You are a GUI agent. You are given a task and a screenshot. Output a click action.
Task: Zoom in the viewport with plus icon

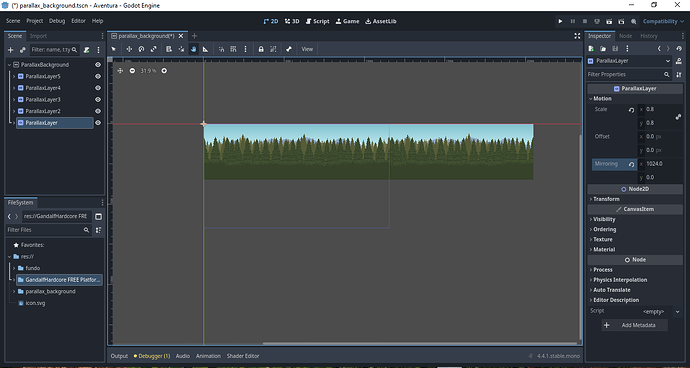coord(164,70)
